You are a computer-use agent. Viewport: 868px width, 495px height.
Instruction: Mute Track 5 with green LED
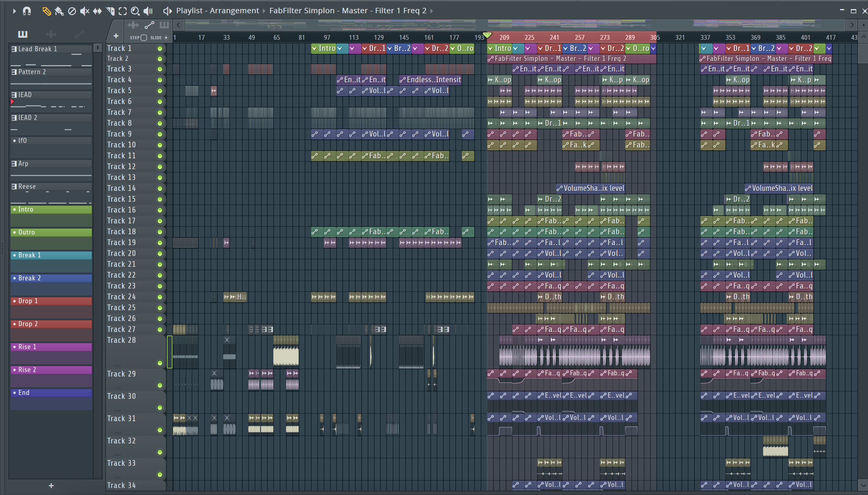pyautogui.click(x=160, y=91)
